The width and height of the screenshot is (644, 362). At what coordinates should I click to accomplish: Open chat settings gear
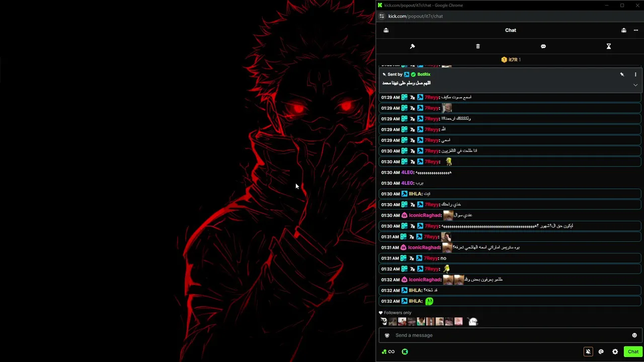tap(615, 352)
